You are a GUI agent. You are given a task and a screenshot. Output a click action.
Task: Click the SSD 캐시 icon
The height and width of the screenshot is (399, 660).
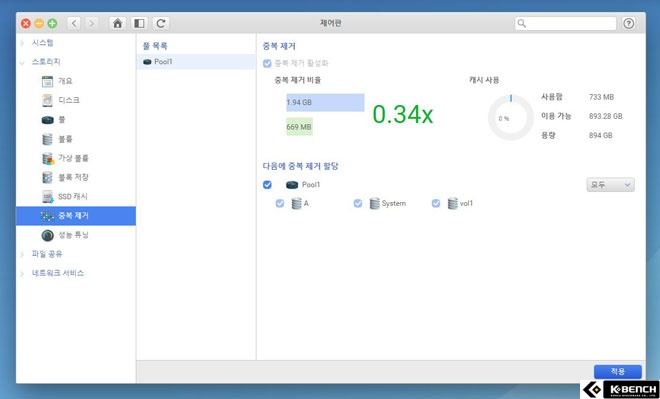pyautogui.click(x=48, y=197)
